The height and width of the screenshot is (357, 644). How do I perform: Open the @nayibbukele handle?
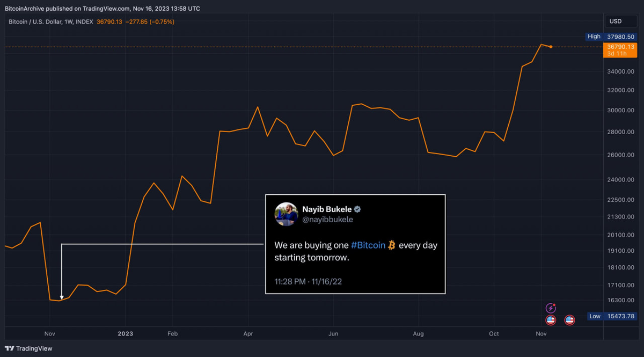(328, 220)
